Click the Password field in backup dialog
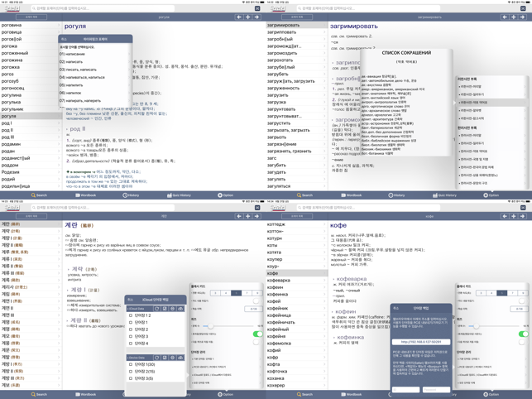 pos(437,390)
